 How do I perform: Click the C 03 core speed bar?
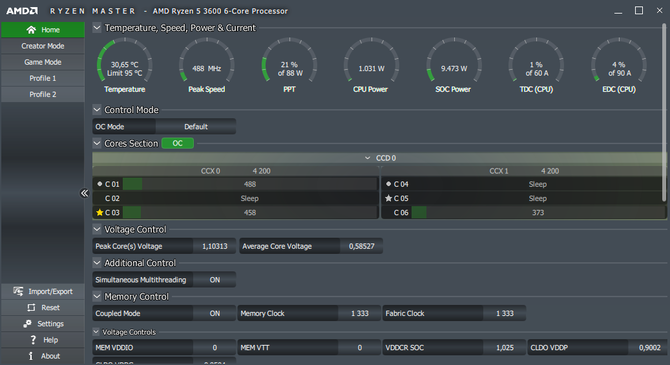click(250, 212)
